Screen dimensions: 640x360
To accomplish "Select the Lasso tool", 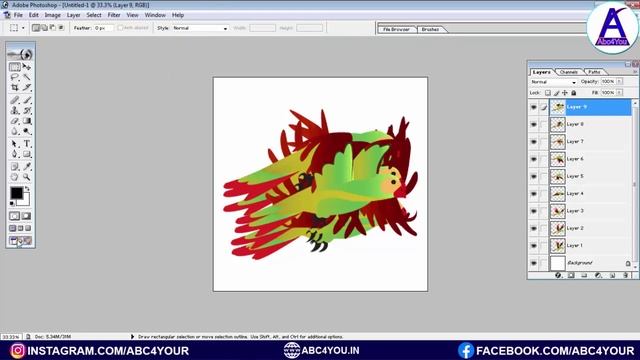I will click(x=15, y=77).
